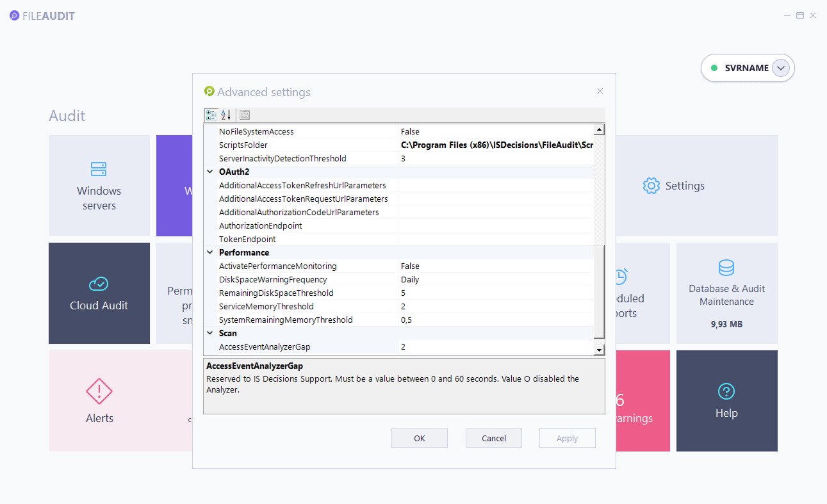The height and width of the screenshot is (504, 827).
Task: Click the AccessEventAnalyzerGap value field
Action: tap(496, 346)
